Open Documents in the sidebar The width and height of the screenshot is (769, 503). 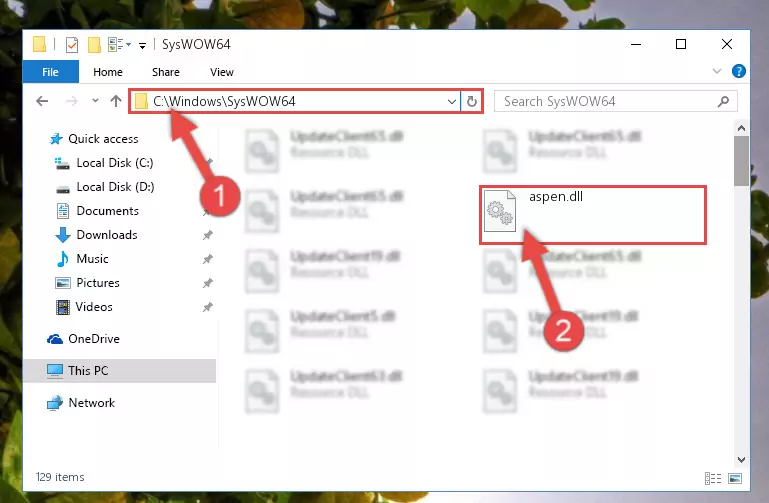click(x=107, y=211)
